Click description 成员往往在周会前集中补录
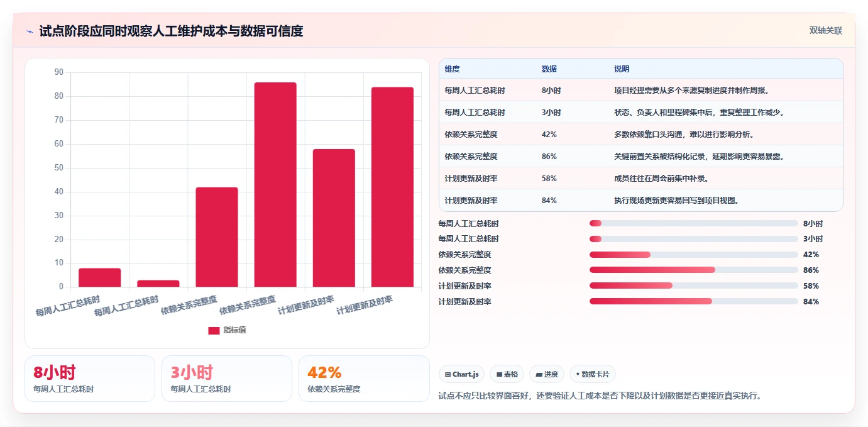Screen dimensions: 868x427 pyautogui.click(x=661, y=179)
